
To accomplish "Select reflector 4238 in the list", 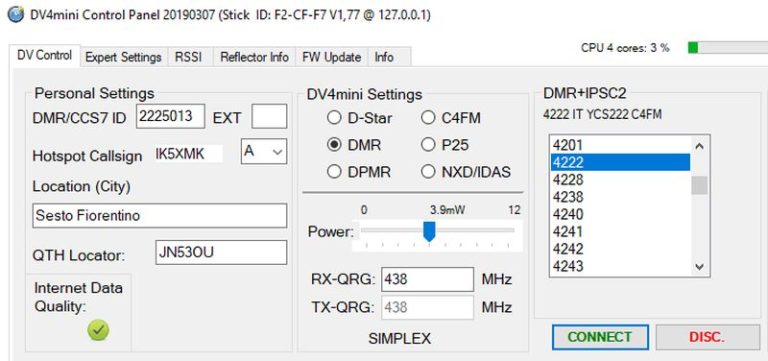I will point(620,197).
